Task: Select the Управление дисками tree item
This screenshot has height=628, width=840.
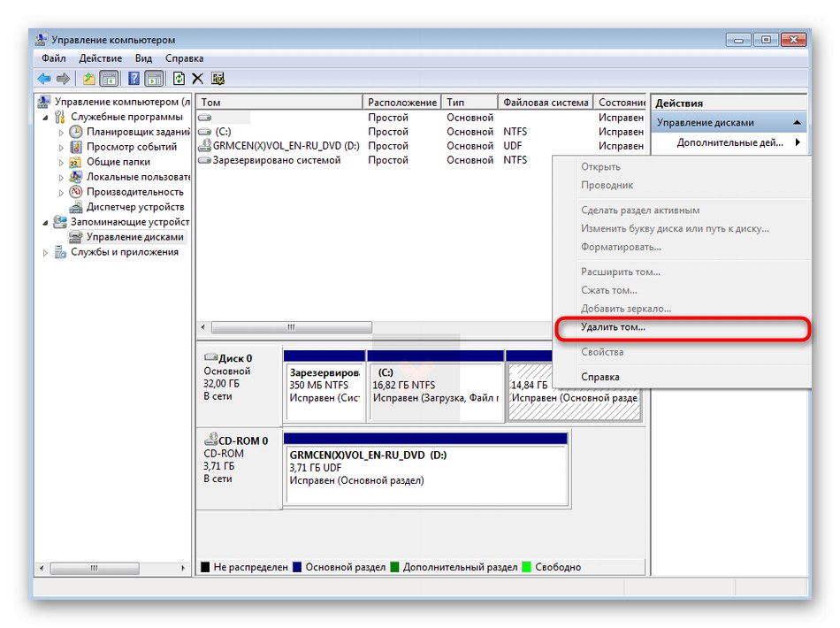Action: [135, 237]
